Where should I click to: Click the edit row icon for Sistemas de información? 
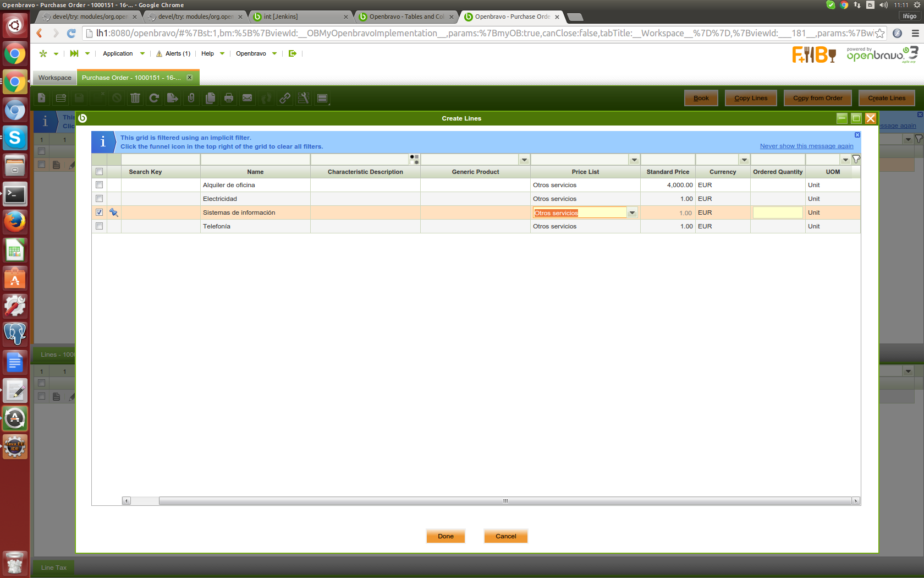[114, 212]
